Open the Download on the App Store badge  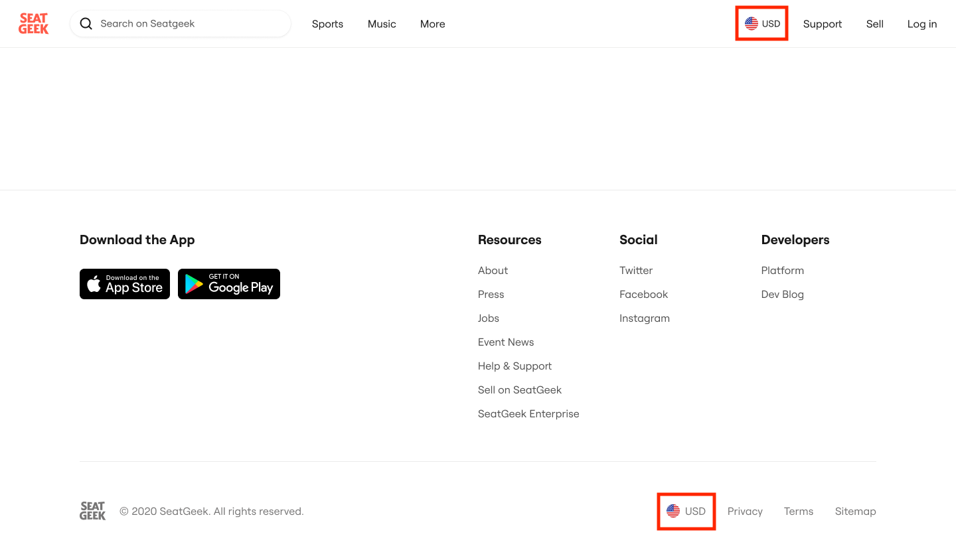pos(125,284)
